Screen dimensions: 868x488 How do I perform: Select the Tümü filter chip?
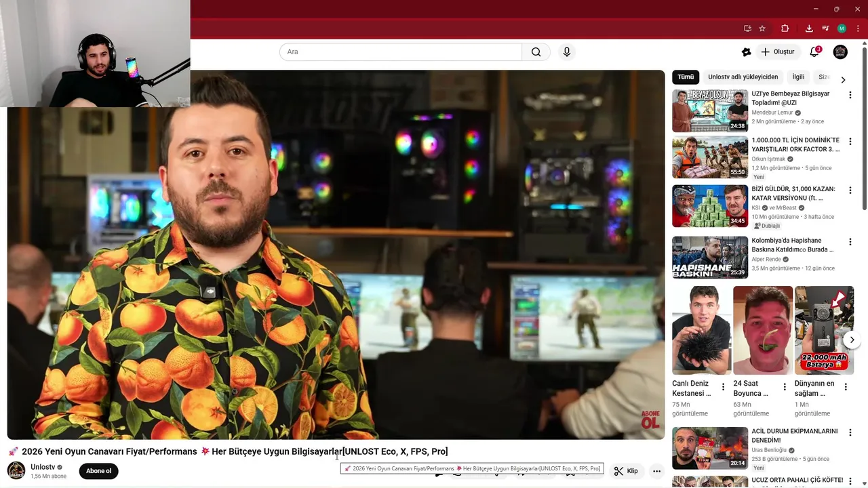686,77
